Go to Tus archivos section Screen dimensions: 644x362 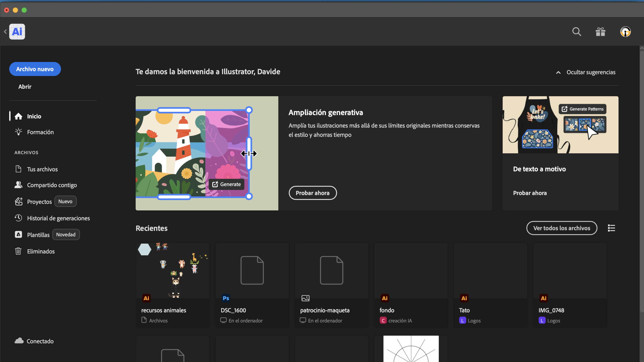(x=42, y=169)
